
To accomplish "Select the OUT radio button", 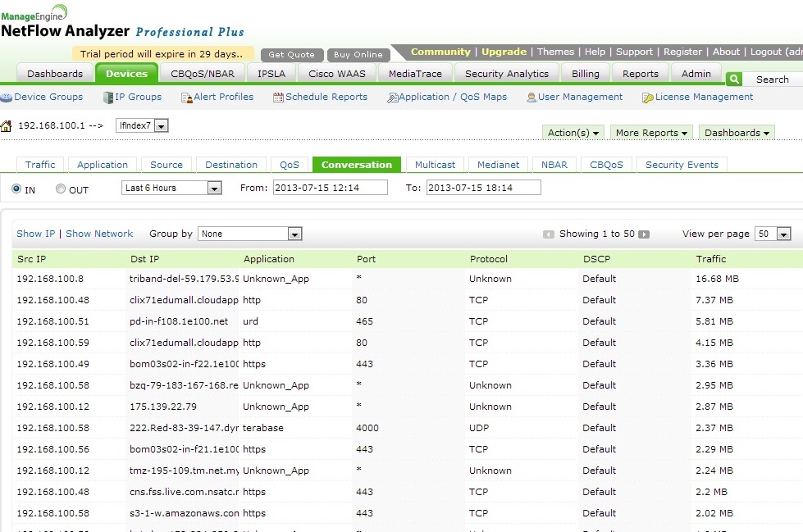I will [x=60, y=189].
